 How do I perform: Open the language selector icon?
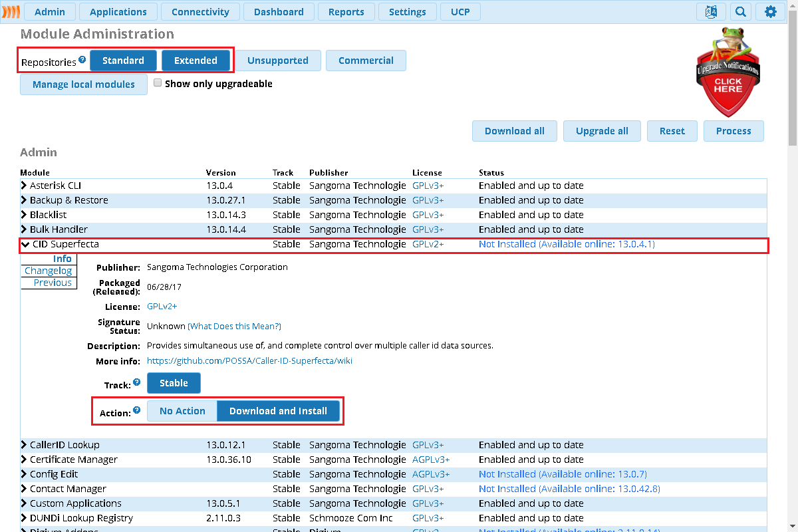click(x=711, y=12)
